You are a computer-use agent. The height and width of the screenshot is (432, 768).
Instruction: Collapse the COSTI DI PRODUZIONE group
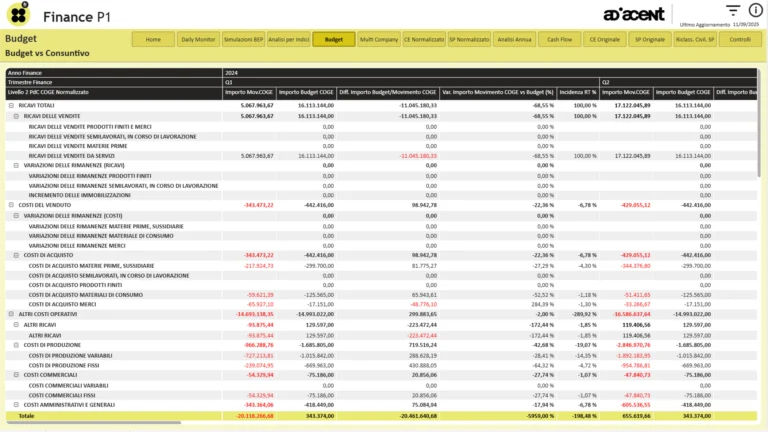[x=16, y=344]
